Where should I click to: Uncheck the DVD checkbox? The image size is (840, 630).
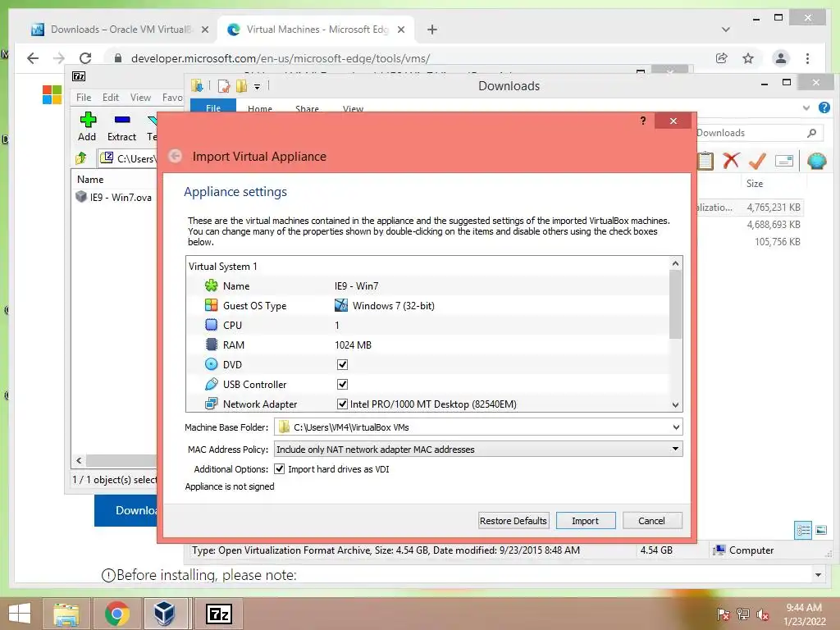coord(342,364)
